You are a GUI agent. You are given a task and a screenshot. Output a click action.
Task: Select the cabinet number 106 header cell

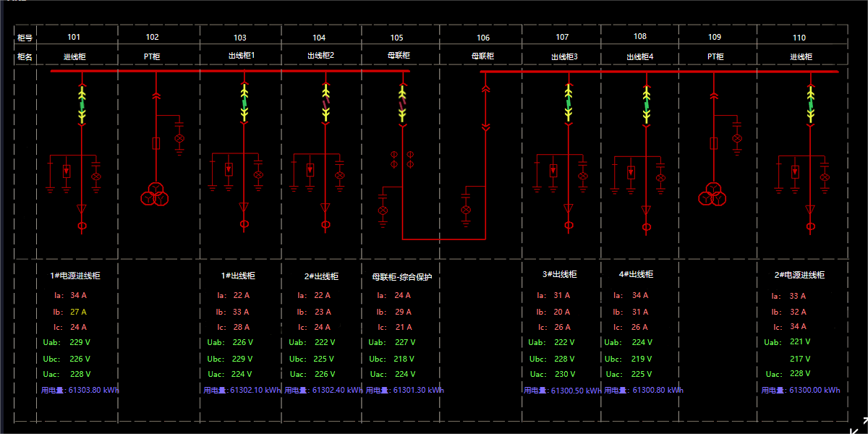(x=483, y=38)
